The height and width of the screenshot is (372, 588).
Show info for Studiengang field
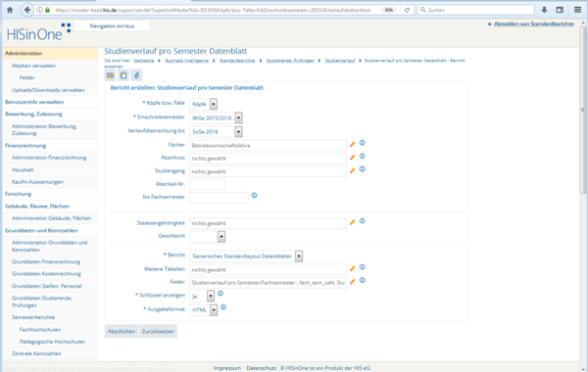(x=363, y=169)
